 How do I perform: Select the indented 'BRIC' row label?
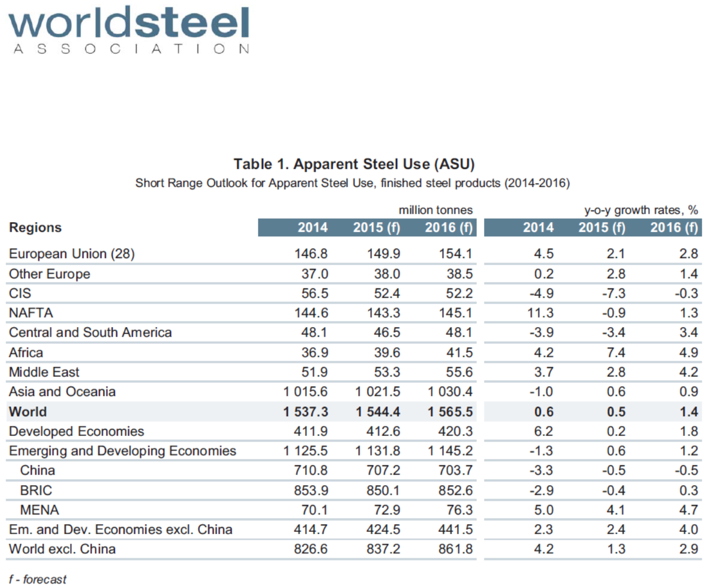(x=36, y=490)
